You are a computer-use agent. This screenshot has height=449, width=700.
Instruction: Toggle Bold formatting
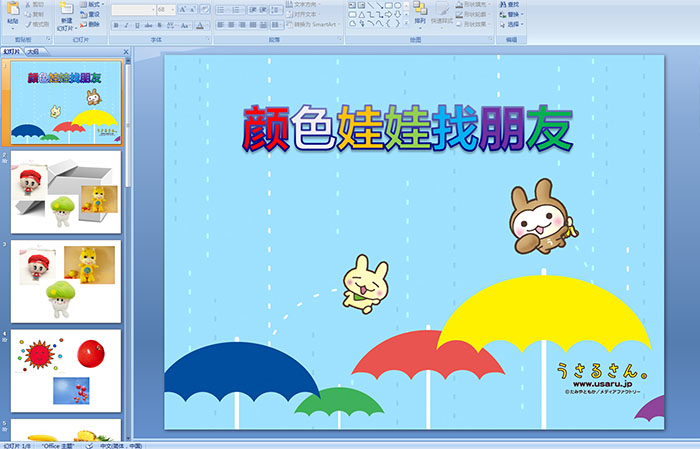point(116,25)
